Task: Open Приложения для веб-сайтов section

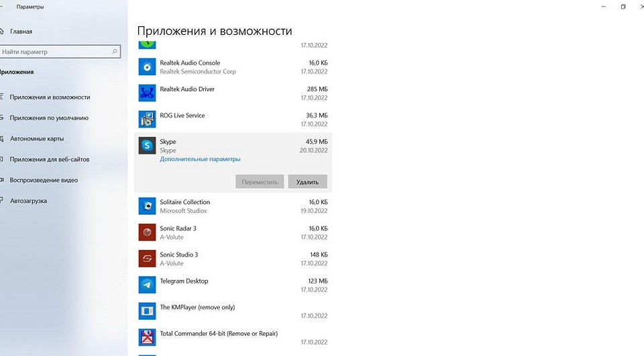Action: pyautogui.click(x=50, y=159)
